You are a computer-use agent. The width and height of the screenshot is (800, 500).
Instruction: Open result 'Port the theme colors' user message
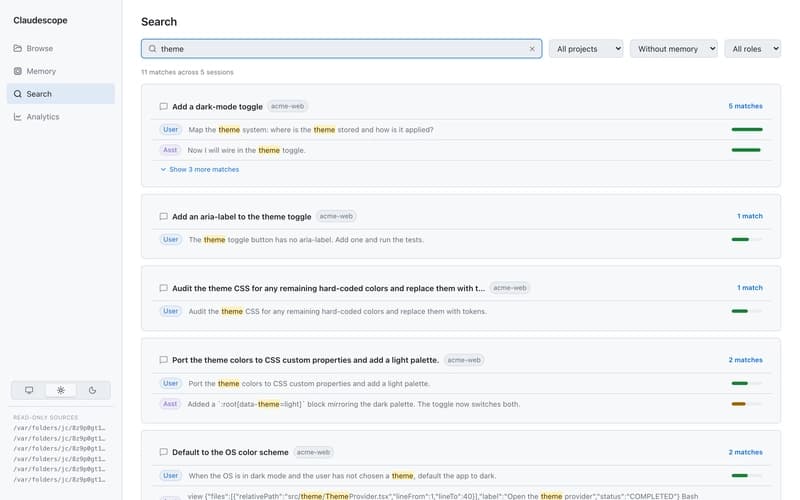pos(461,384)
